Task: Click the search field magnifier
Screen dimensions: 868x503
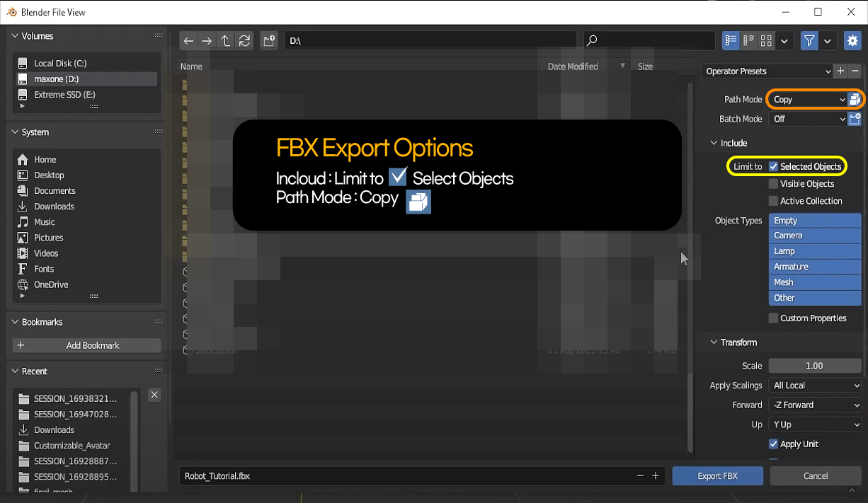Action: tap(593, 41)
